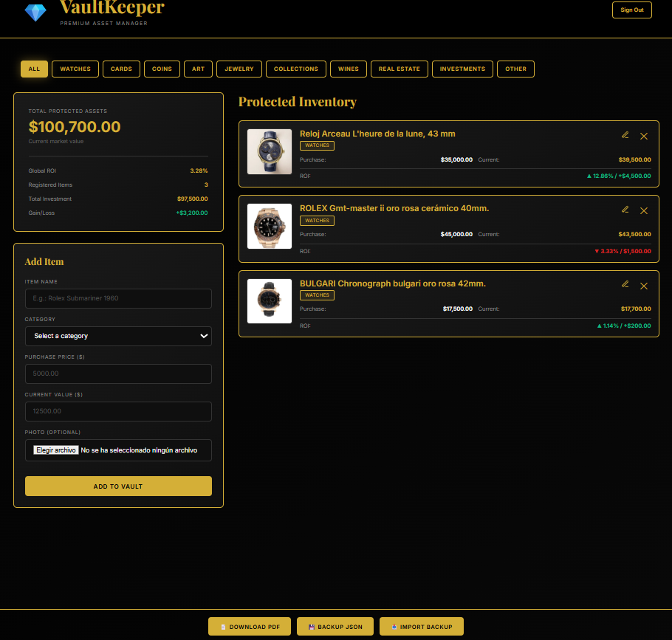The image size is (672, 640).
Task: Click the $35,000.00 purchase price
Action: point(456,159)
